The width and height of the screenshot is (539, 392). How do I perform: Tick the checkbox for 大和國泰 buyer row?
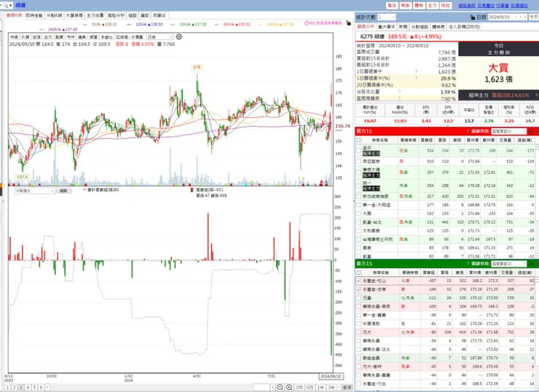pyautogui.click(x=358, y=231)
